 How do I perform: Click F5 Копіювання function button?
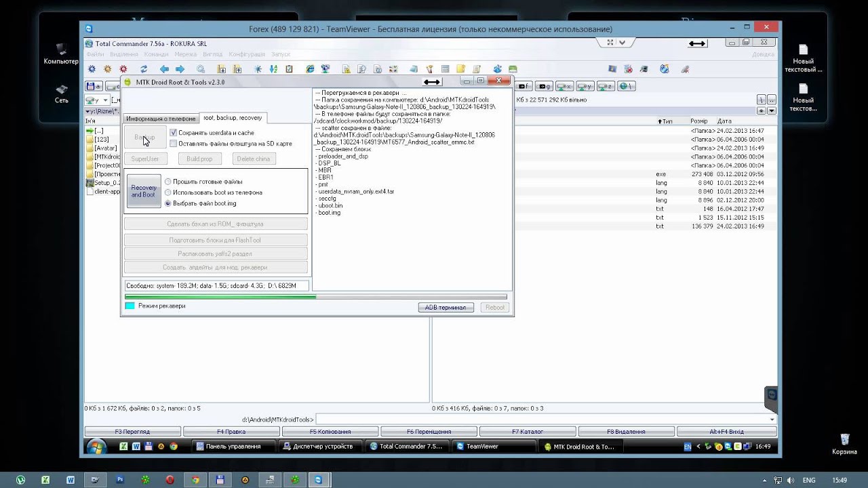pyautogui.click(x=331, y=432)
